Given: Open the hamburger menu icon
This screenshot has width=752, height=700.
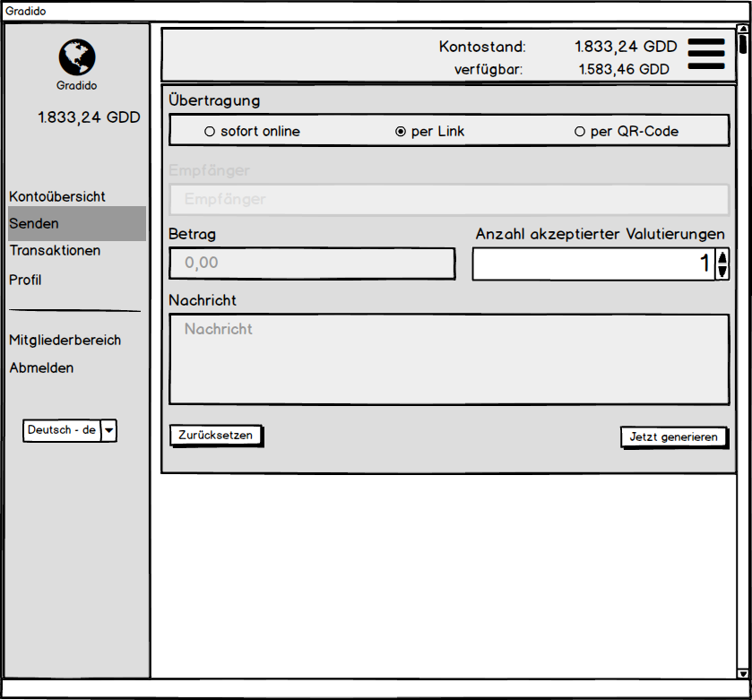Looking at the screenshot, I should coord(705,54).
